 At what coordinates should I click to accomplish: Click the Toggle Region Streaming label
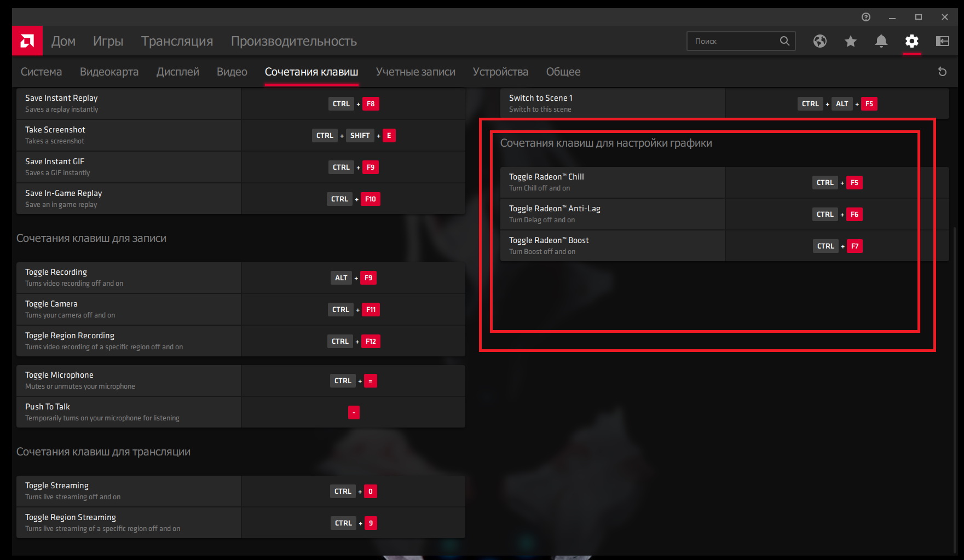coord(71,517)
